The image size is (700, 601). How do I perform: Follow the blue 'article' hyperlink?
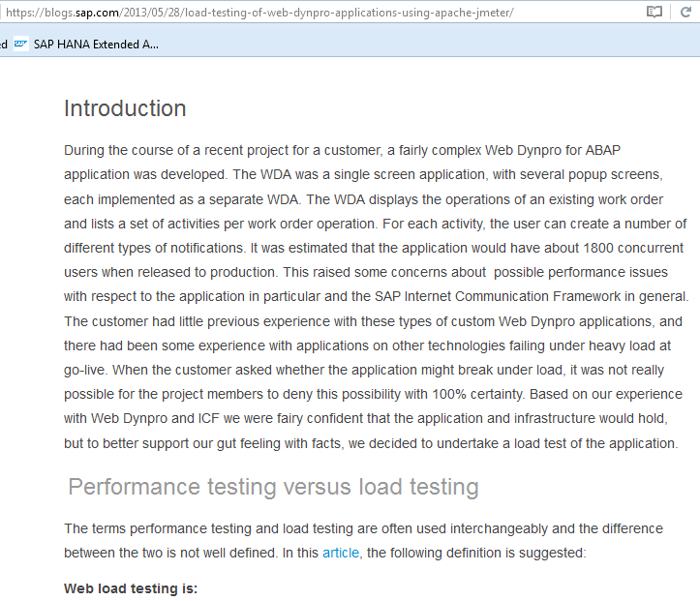pyautogui.click(x=340, y=553)
